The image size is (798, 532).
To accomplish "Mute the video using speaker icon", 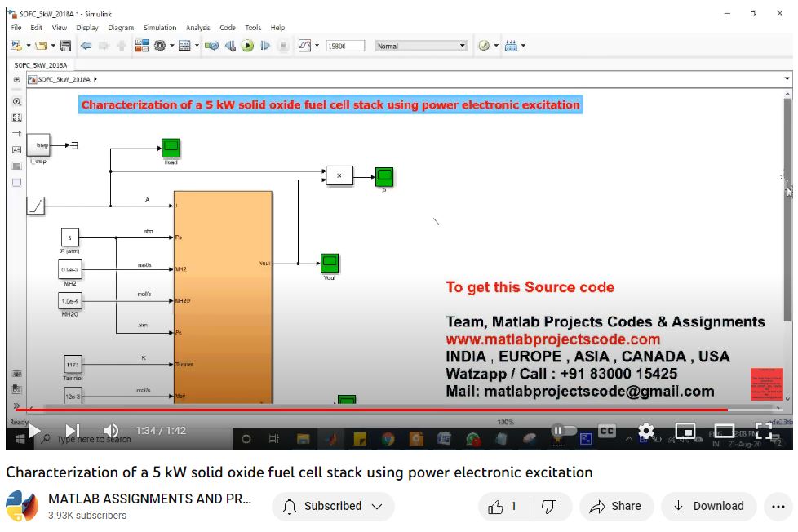I will 110,431.
